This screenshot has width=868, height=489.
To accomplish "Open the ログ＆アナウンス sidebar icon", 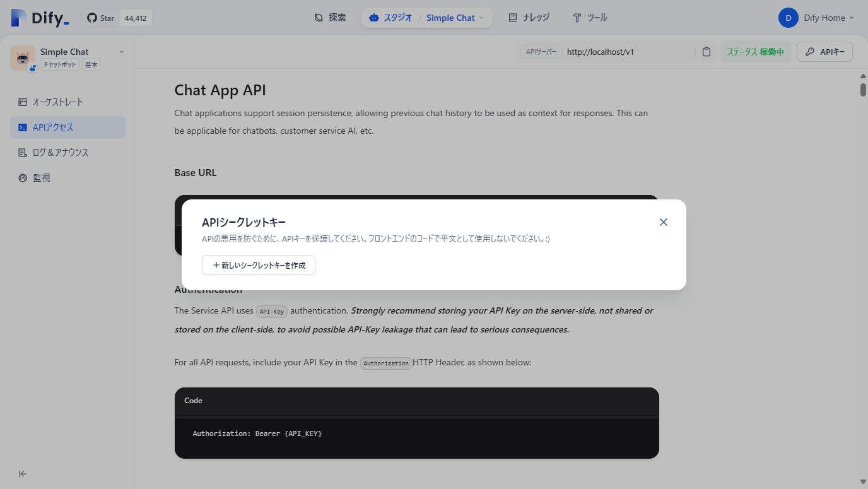I will (x=23, y=152).
